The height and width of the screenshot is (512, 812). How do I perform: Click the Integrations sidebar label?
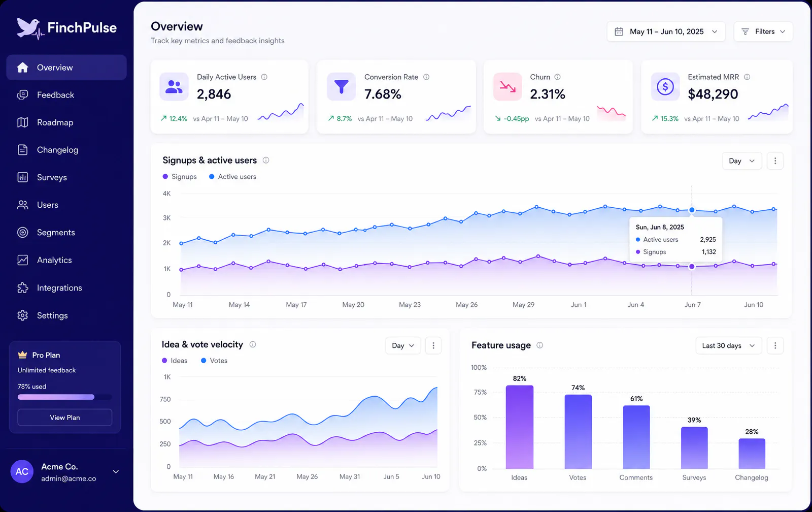59,288
